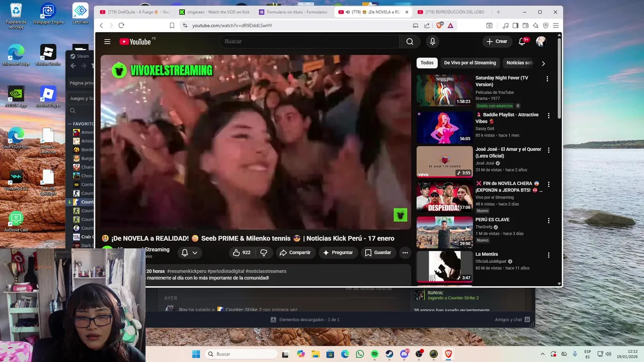644x362 pixels.
Task: Toggle the taskbar microphone icon
Action: coord(575,354)
